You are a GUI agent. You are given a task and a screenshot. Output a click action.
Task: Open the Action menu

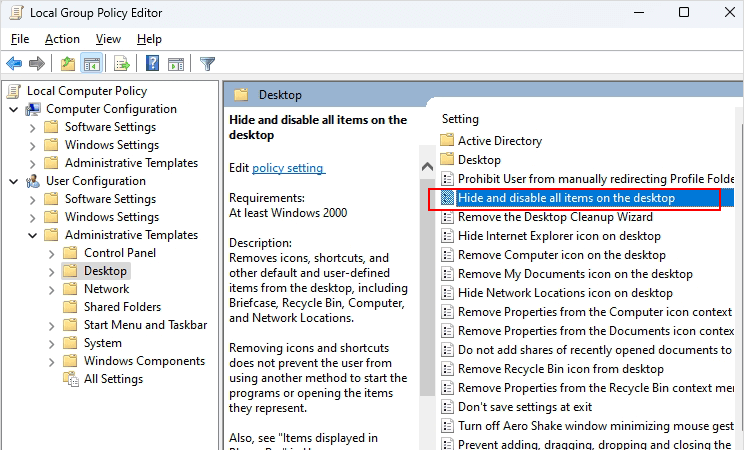[x=62, y=39]
